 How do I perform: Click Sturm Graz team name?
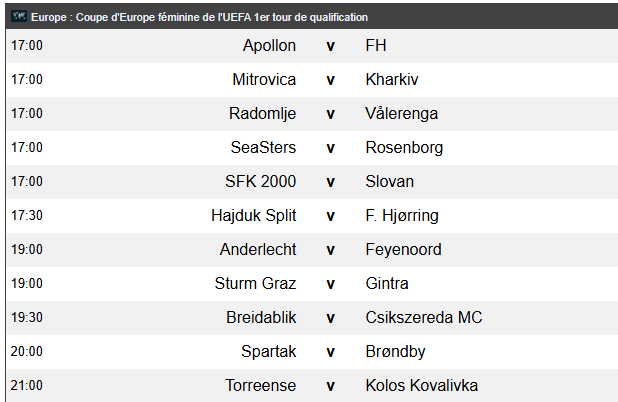pos(255,284)
